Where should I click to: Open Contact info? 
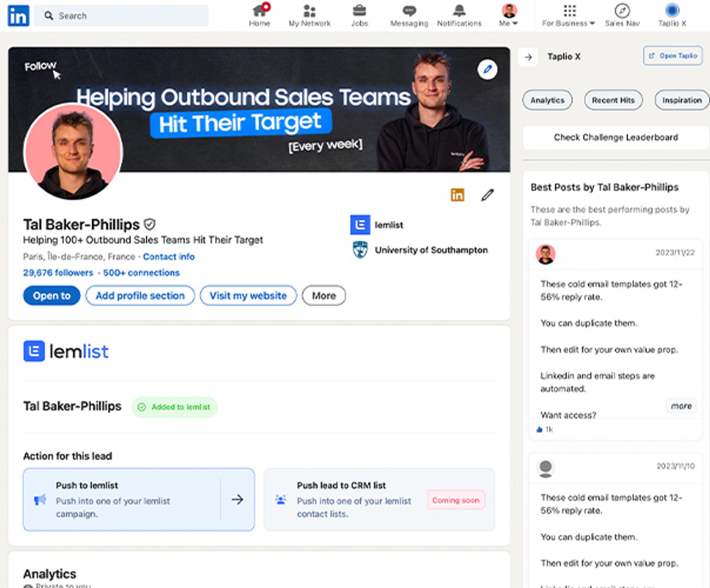click(x=169, y=257)
